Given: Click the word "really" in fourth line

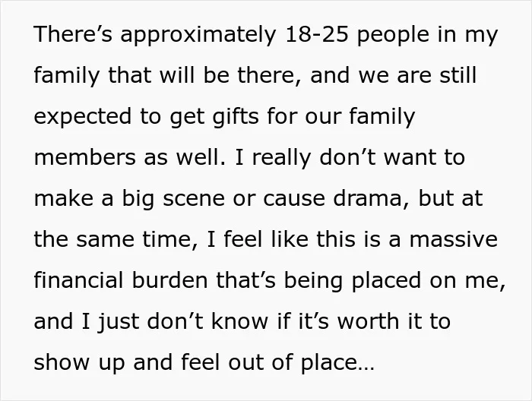Looking at the screenshot, I should pyautogui.click(x=281, y=159).
